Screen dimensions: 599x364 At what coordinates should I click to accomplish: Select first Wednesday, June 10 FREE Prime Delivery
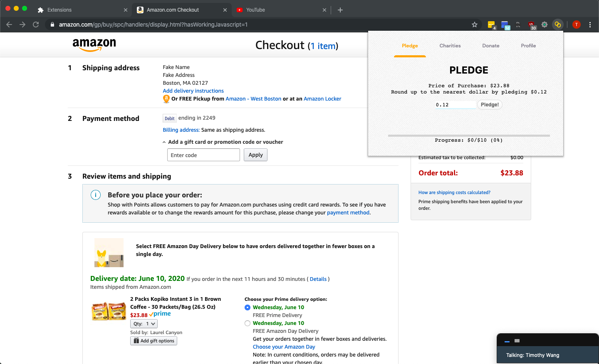pyautogui.click(x=248, y=307)
